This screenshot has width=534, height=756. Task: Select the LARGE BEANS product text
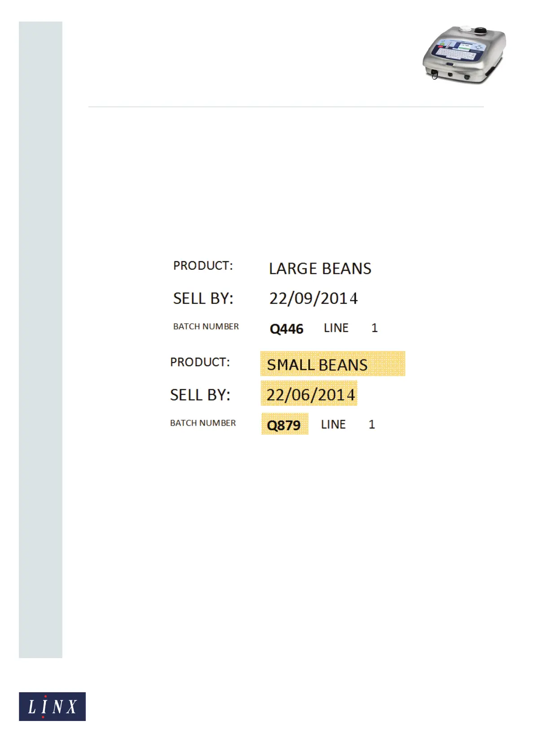[x=320, y=268]
